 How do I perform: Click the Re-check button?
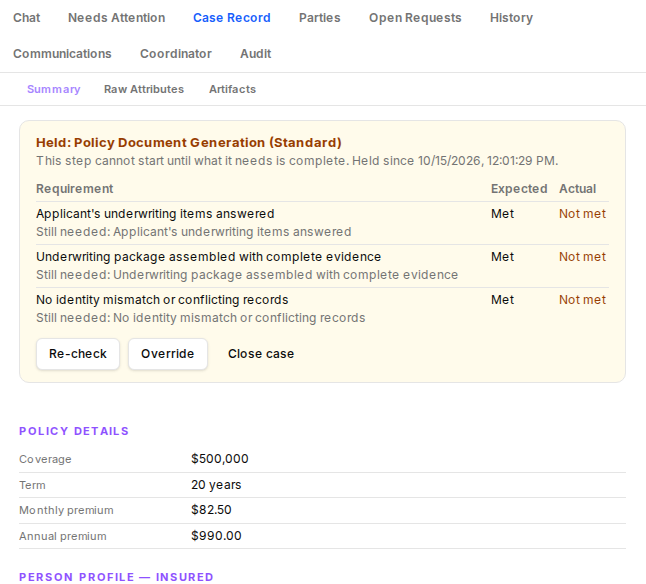78,354
